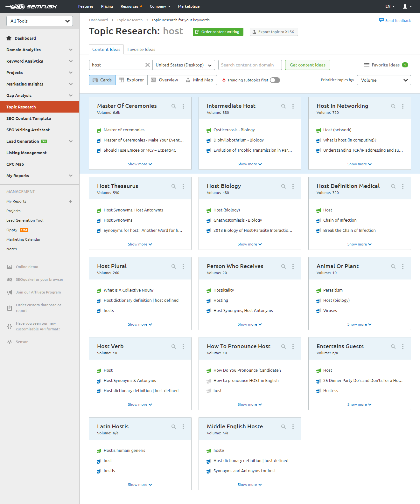Click Search content on domain field
Viewport: 420px width, 504px height.
250,65
